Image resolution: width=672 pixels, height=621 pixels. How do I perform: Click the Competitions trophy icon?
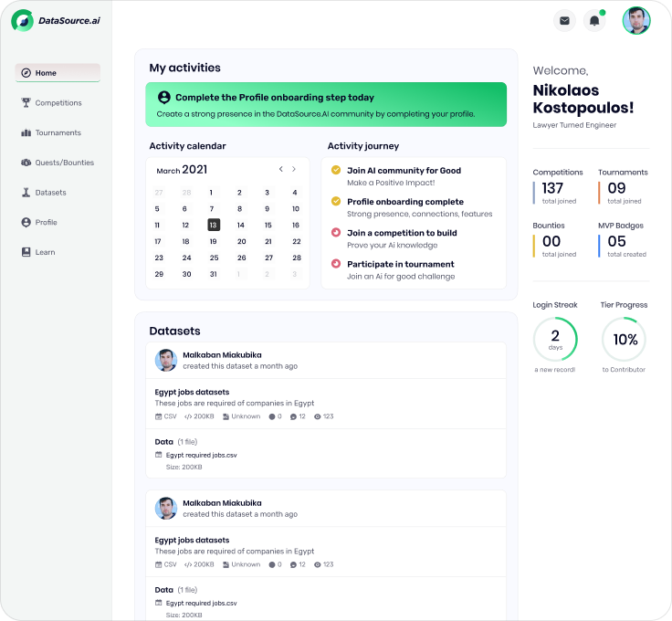[26, 103]
